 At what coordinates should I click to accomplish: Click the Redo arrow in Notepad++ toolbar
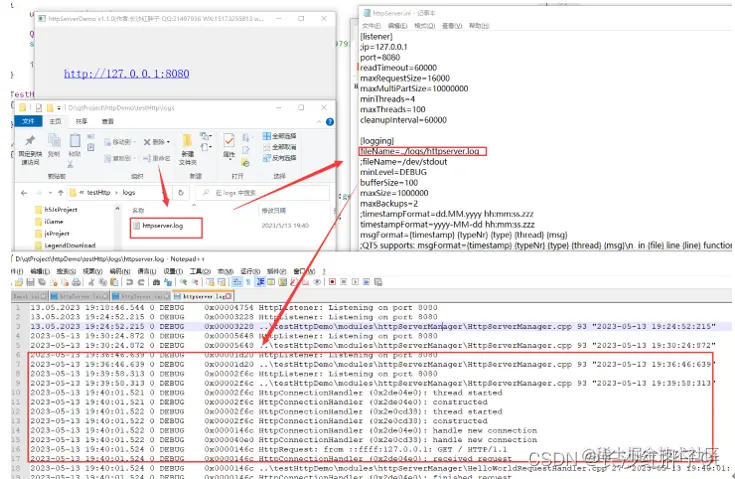point(141,282)
